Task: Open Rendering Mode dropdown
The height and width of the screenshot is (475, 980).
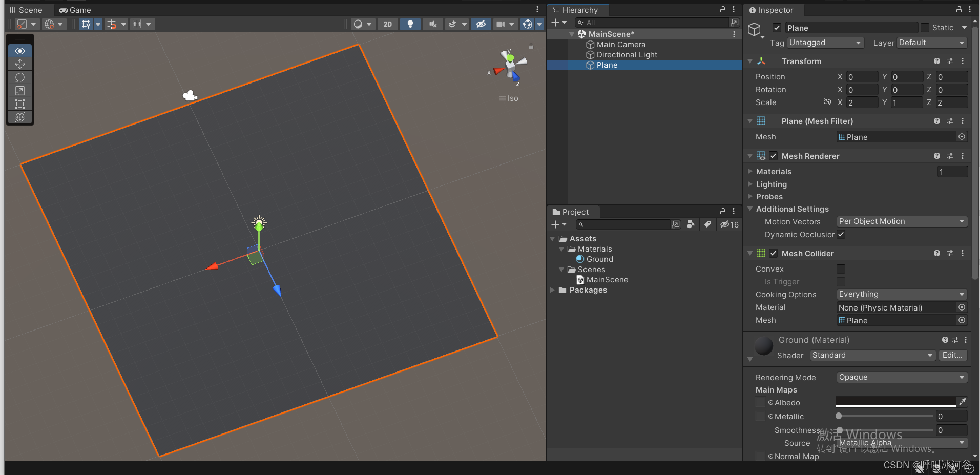Action: coord(902,377)
